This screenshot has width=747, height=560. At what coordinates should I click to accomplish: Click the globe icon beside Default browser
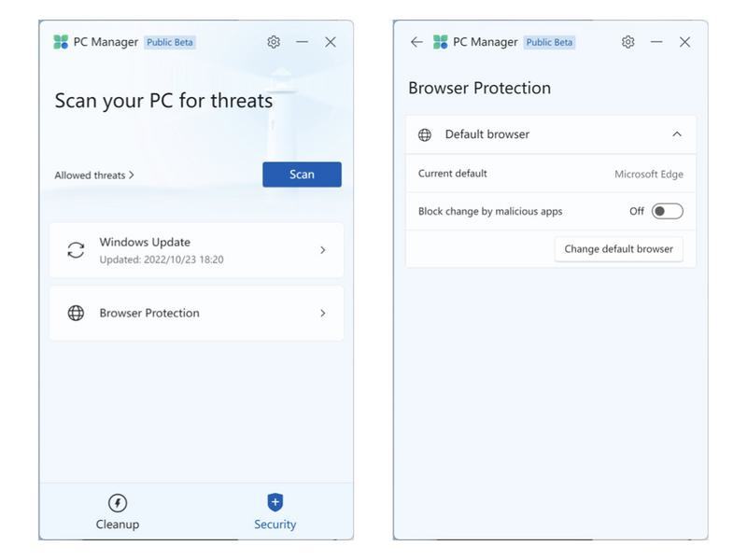pos(425,134)
